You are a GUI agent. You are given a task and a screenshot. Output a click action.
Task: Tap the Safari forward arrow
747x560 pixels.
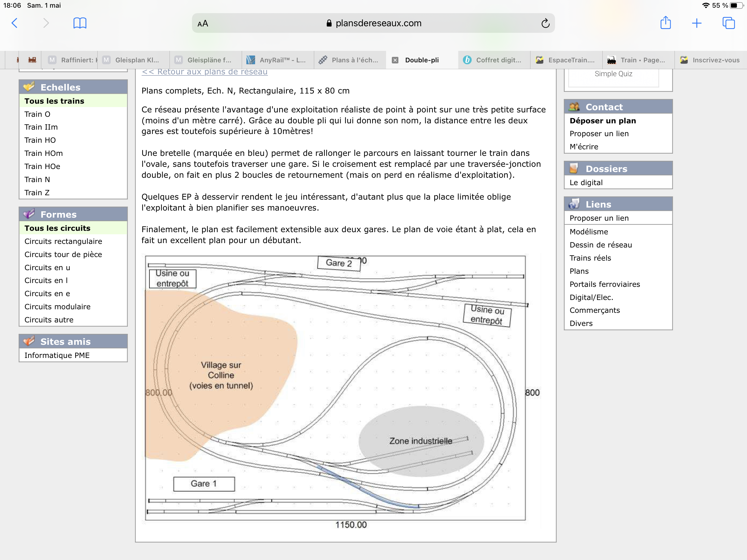point(46,23)
